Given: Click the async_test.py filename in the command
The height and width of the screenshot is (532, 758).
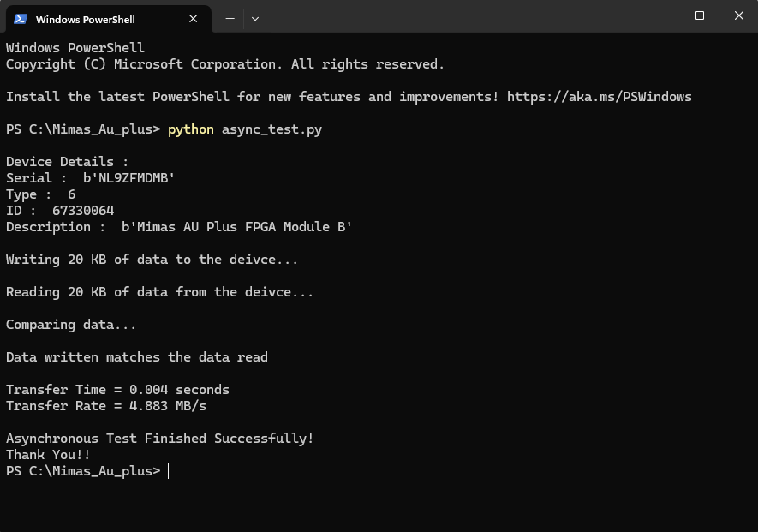Looking at the screenshot, I should (x=272, y=129).
